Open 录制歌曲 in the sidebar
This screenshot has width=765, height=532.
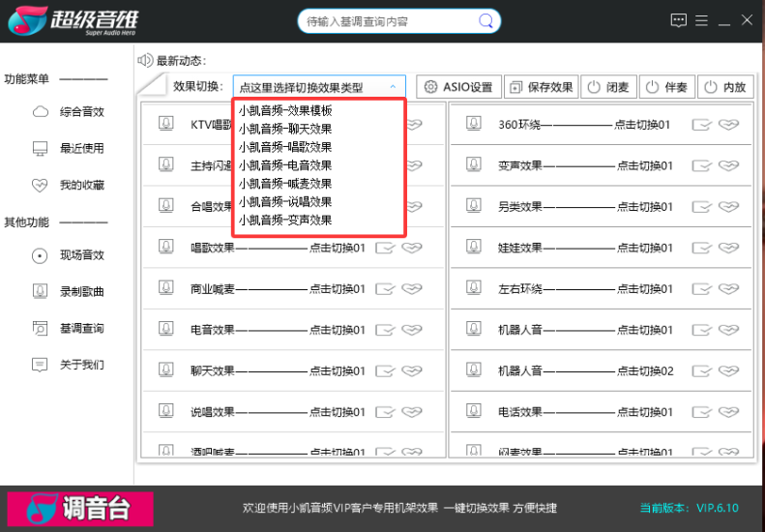point(69,292)
